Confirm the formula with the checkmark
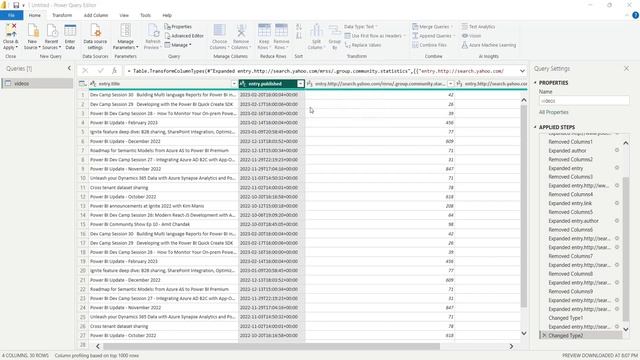 pyautogui.click(x=100, y=71)
